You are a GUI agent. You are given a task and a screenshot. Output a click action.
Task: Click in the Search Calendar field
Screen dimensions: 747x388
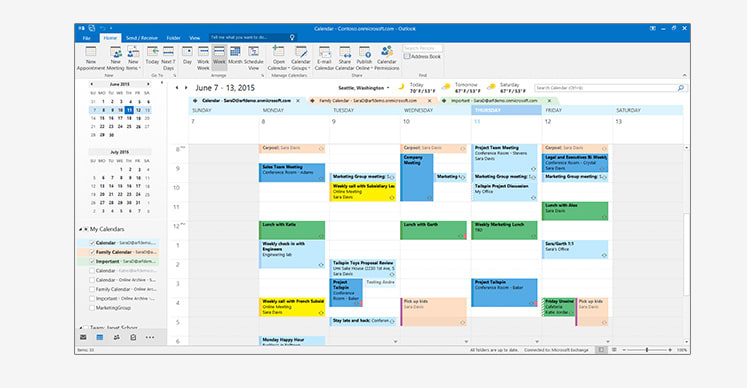pos(606,88)
